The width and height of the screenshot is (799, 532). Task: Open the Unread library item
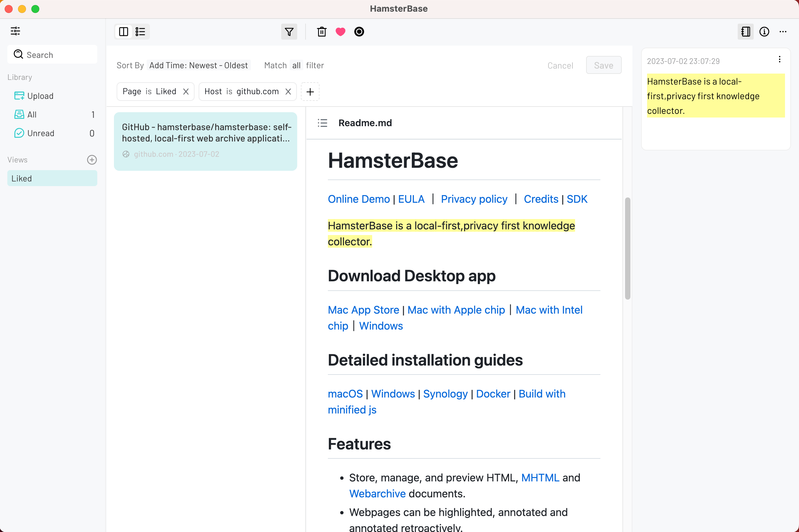click(41, 133)
